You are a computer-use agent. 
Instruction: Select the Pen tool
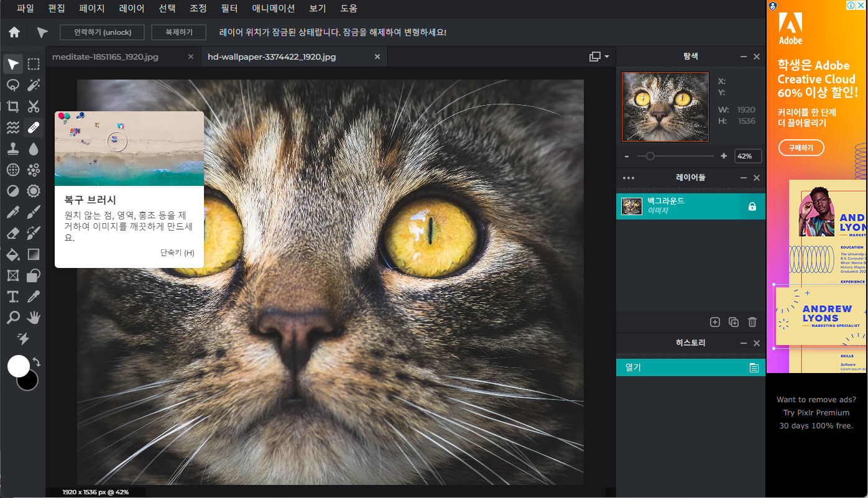[x=13, y=212]
